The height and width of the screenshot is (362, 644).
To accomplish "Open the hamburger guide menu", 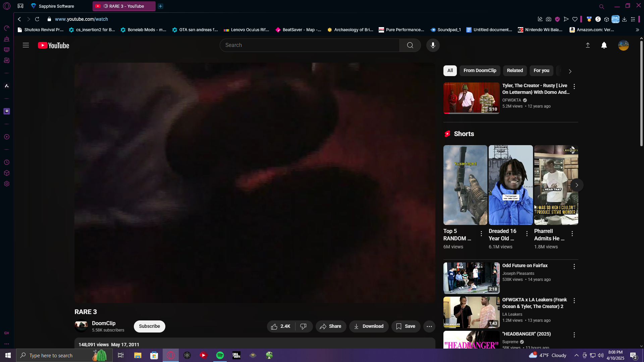I will click(26, 45).
